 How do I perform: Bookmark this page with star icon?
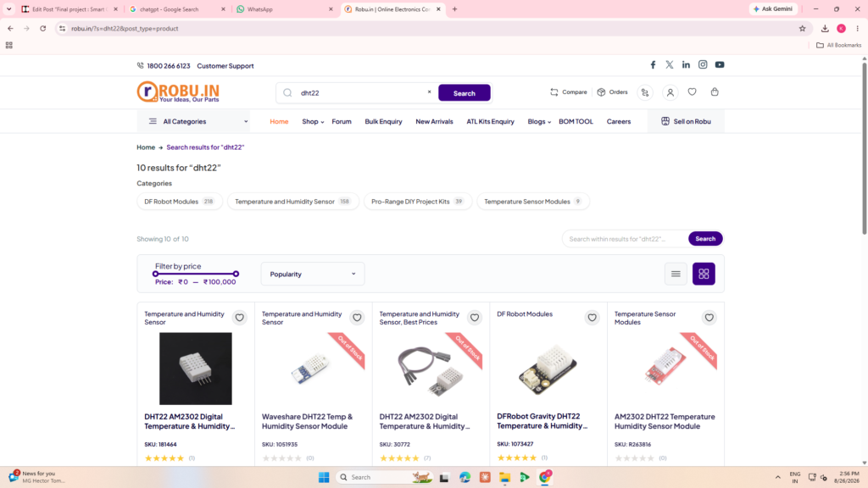[x=802, y=28]
